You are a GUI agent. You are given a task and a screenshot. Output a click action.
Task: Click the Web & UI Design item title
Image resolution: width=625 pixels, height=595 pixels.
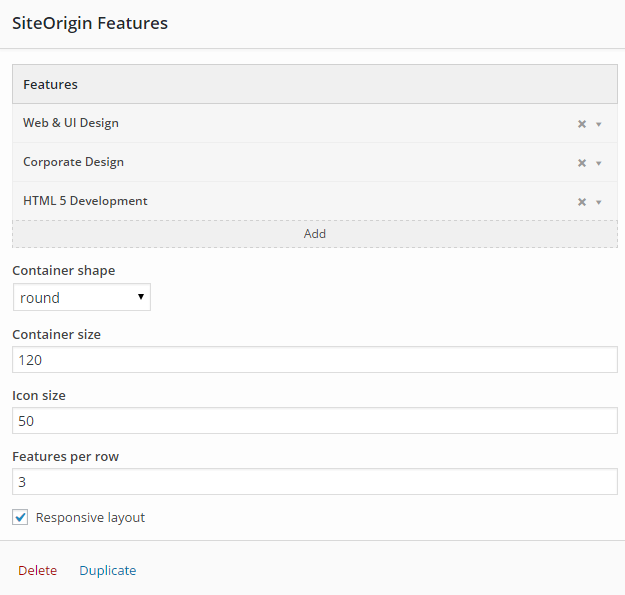click(x=71, y=123)
